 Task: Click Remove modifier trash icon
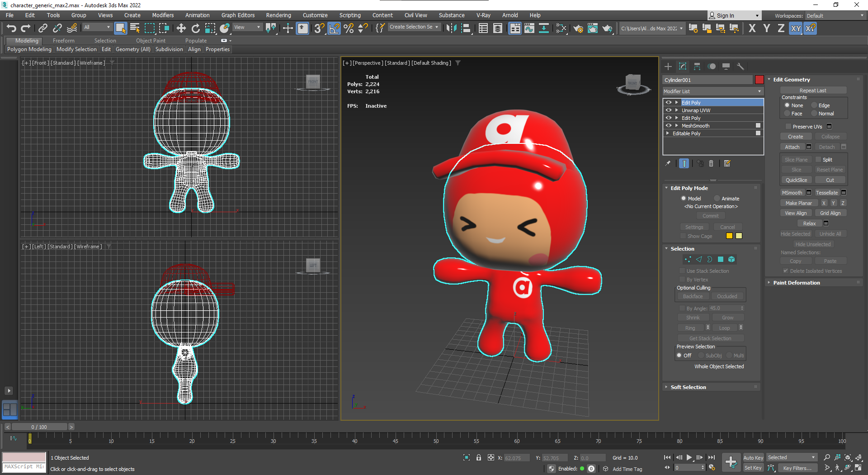click(x=711, y=163)
